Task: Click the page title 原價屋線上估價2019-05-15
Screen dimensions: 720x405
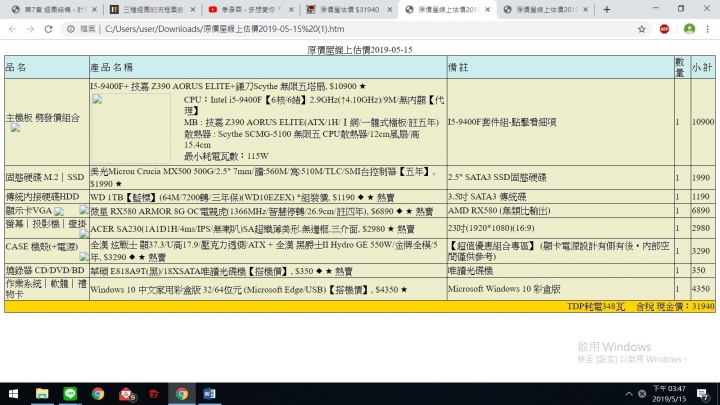Action: (360, 50)
